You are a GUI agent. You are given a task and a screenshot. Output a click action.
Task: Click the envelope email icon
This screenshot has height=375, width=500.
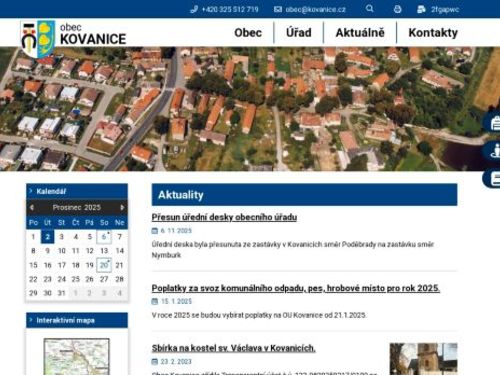tap(278, 9)
